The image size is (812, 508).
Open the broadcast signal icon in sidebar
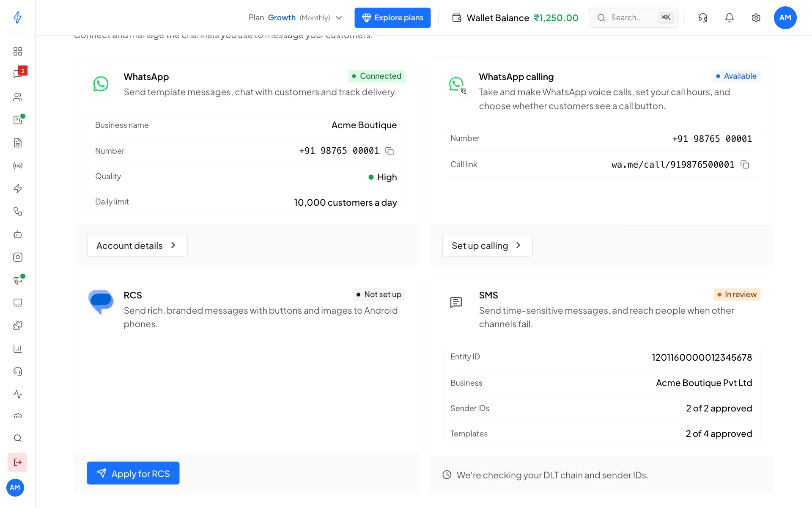pos(17,166)
